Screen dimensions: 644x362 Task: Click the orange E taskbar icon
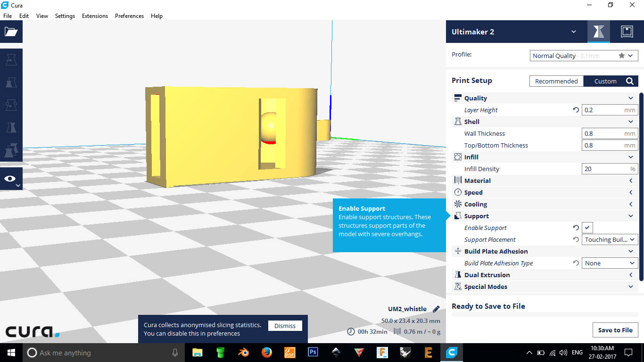point(428,353)
